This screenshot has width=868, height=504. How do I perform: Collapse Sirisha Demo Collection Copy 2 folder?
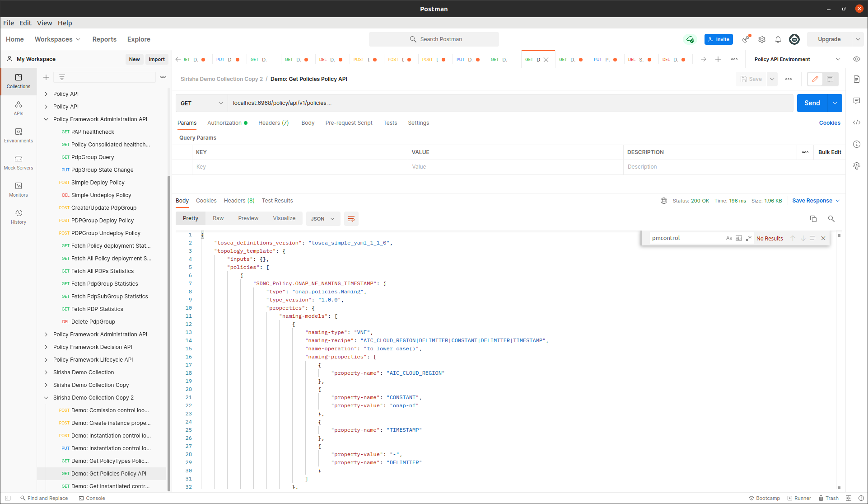pos(46,398)
